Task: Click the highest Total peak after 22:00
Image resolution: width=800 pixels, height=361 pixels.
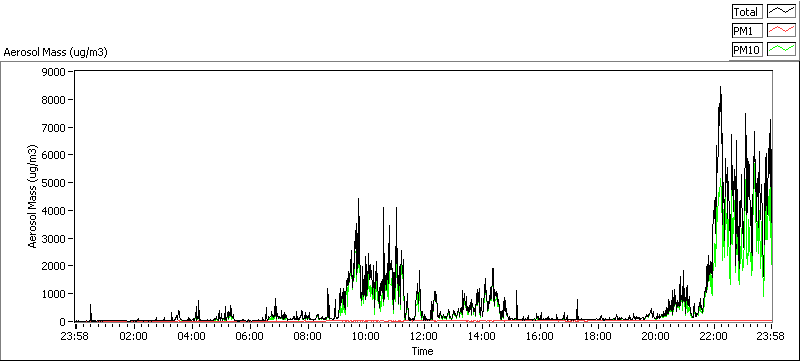Action: coord(720,88)
